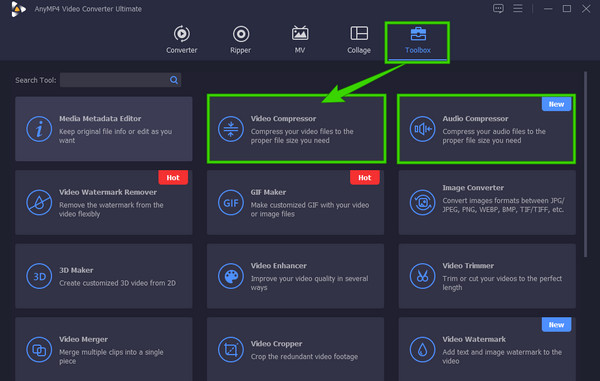Open the 3D Maker title text
Image resolution: width=600 pixels, height=381 pixels.
click(76, 270)
